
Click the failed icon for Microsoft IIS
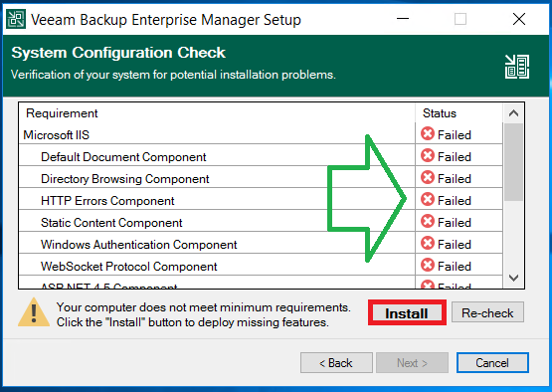tap(428, 134)
